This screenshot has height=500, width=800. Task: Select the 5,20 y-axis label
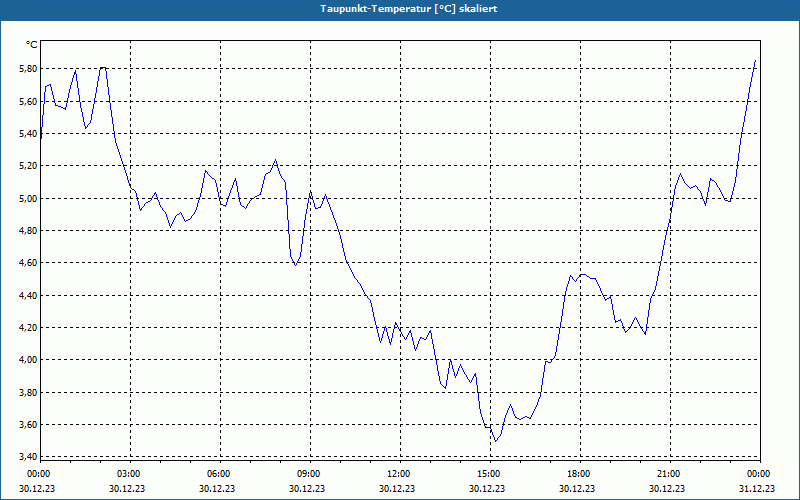pyautogui.click(x=28, y=166)
